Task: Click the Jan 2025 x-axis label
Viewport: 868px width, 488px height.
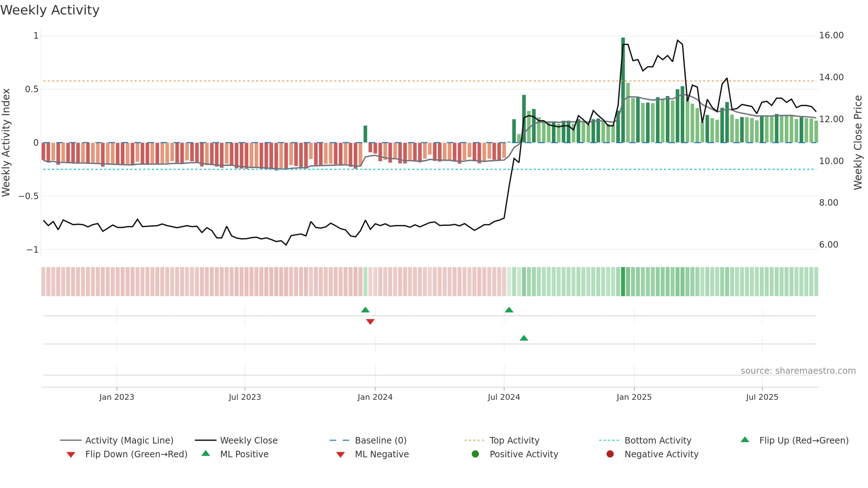Action: [634, 397]
